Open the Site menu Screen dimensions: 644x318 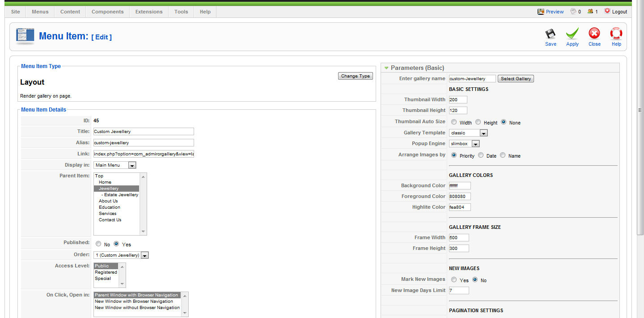point(16,12)
